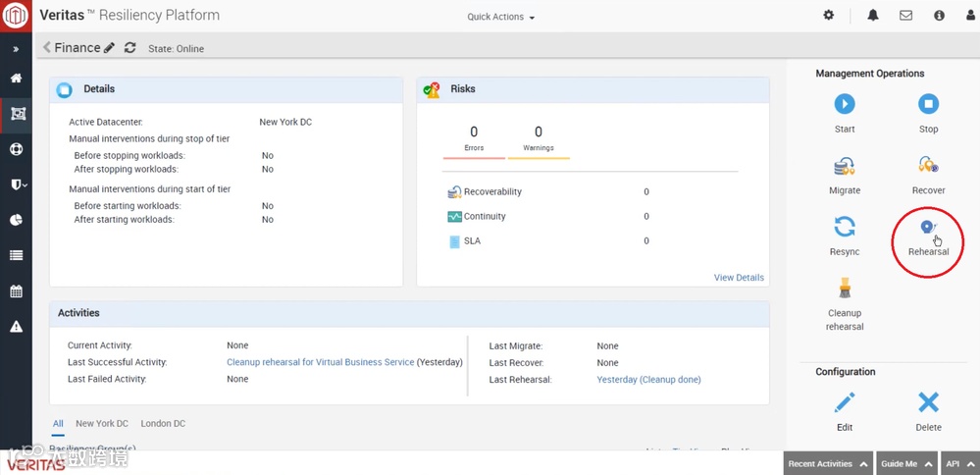Image resolution: width=980 pixels, height=475 pixels.
Task: Click the Start operation icon
Action: click(845, 104)
